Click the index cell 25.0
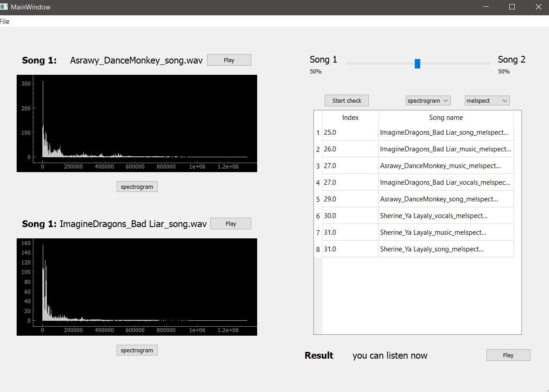Screen dimensions: 549x392 350,132
